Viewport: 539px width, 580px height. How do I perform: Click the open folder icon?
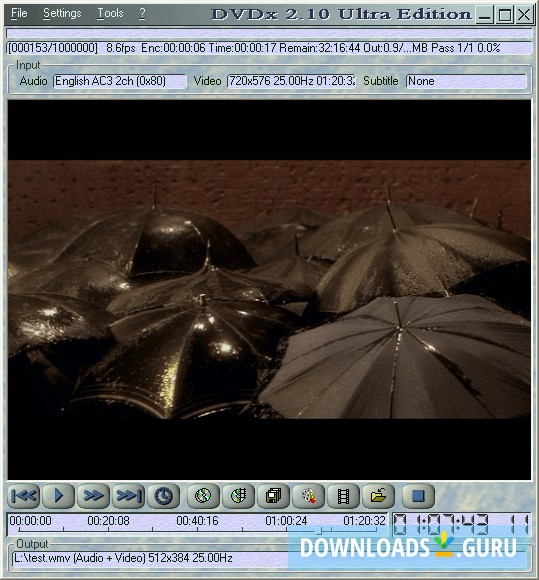(x=378, y=496)
